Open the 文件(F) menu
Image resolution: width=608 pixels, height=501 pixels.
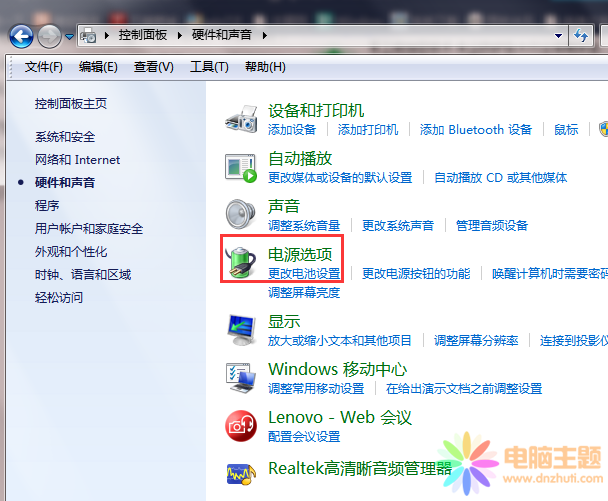44,67
